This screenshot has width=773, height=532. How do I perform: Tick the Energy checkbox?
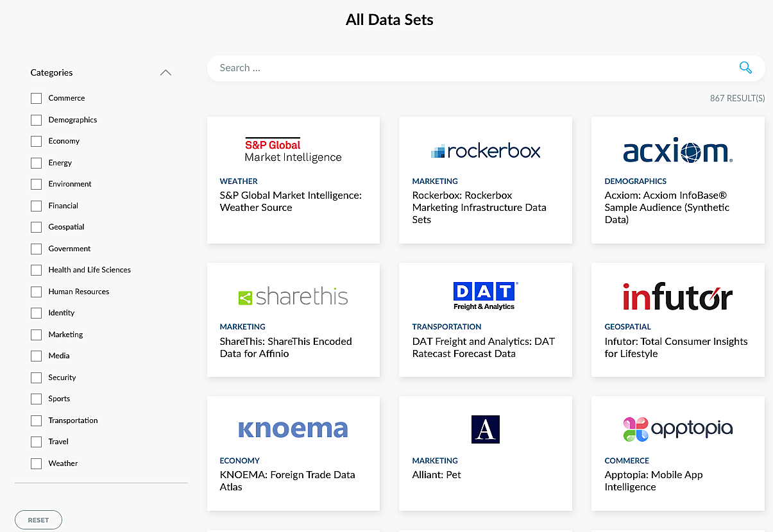point(36,163)
